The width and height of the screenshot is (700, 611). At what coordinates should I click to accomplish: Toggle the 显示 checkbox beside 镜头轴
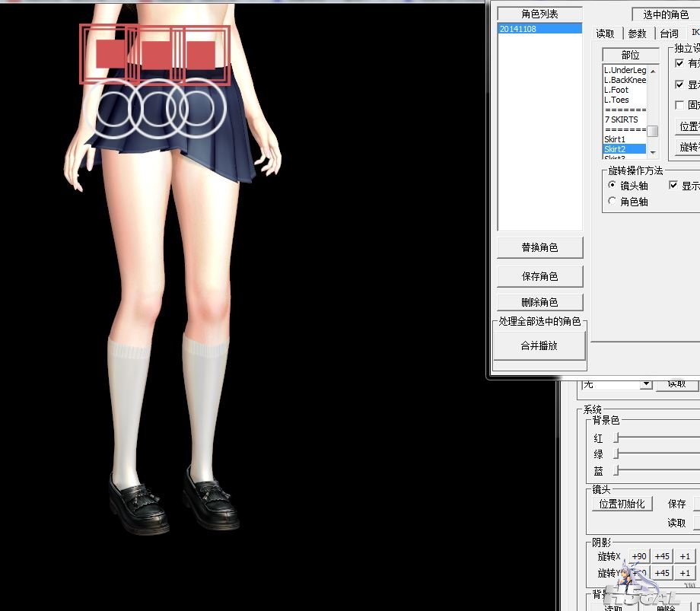[673, 186]
